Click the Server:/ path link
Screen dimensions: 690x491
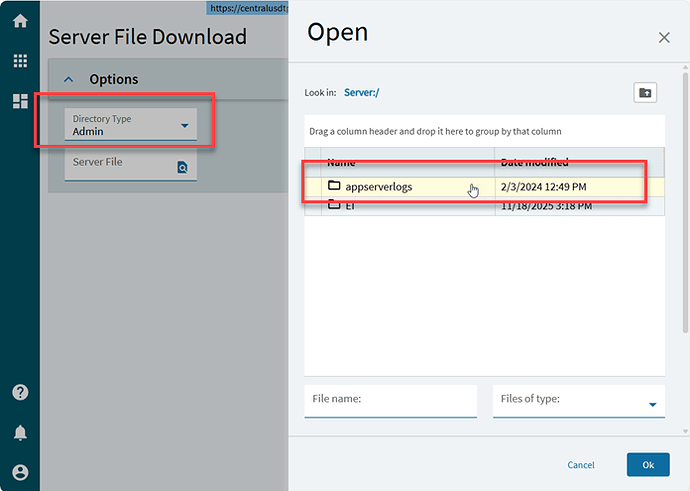pyautogui.click(x=361, y=93)
